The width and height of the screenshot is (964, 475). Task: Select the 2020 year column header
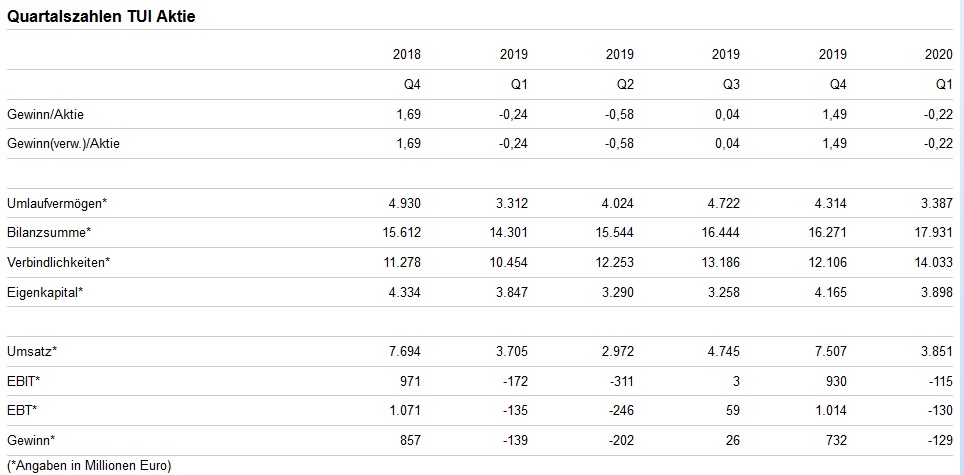point(939,55)
